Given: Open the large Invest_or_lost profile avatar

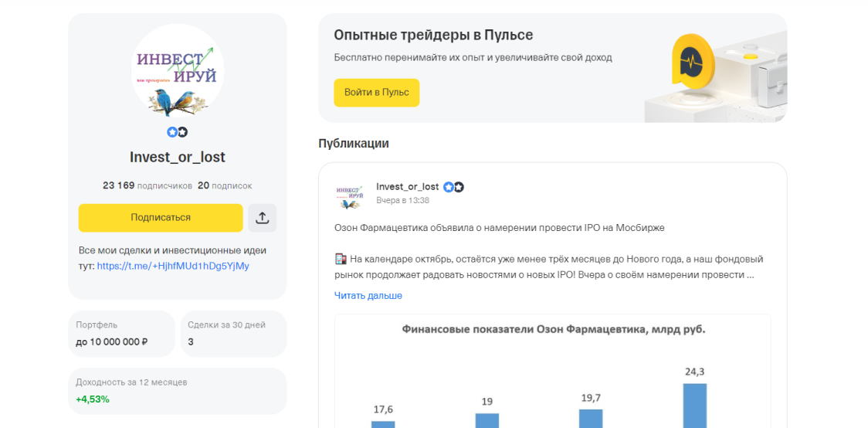Looking at the screenshot, I should 177,71.
